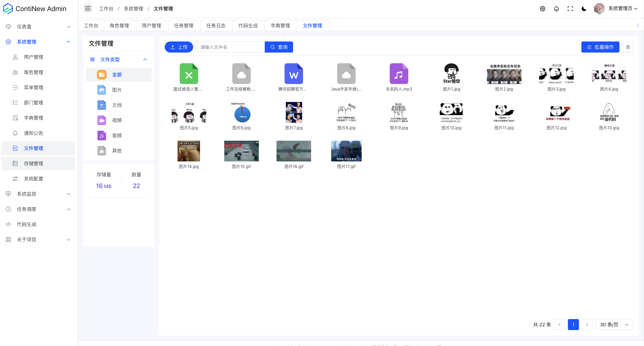
Task: Enter fullscreen mode via the expand icon
Action: tap(570, 9)
